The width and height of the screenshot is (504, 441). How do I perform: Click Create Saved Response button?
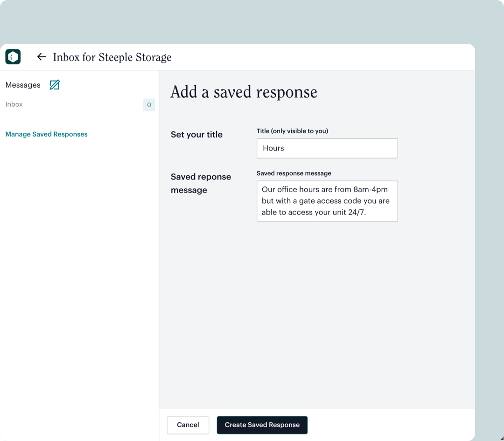[x=262, y=425]
